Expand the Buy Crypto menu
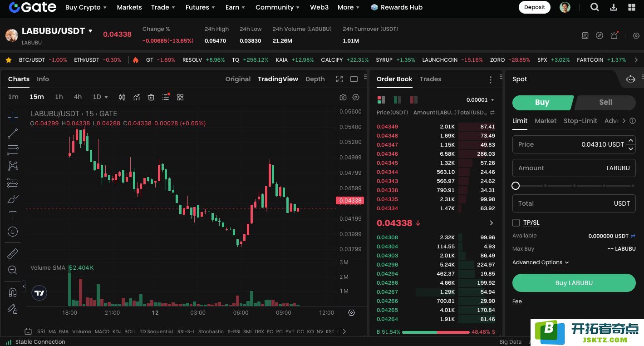644x346 pixels. (86, 7)
